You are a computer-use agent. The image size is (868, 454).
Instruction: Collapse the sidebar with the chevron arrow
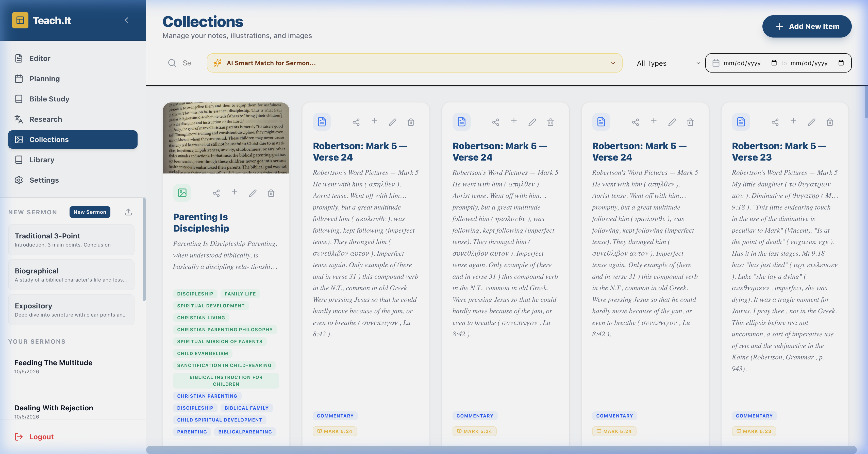[x=126, y=20]
